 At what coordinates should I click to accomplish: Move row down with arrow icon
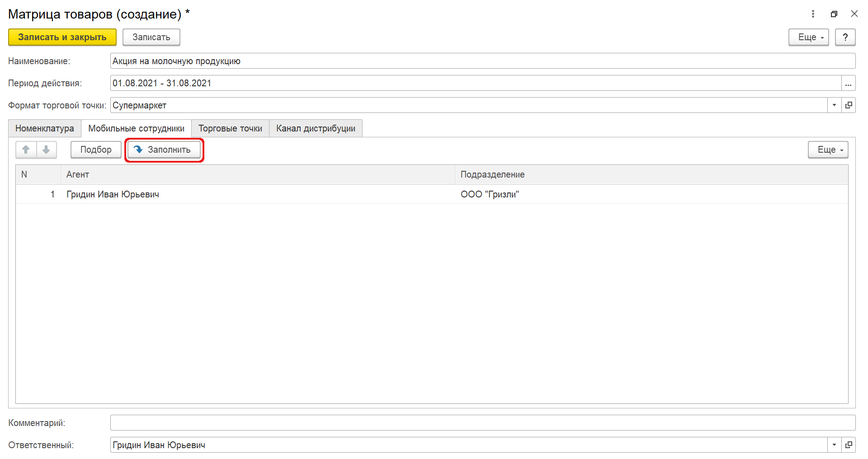pyautogui.click(x=46, y=150)
